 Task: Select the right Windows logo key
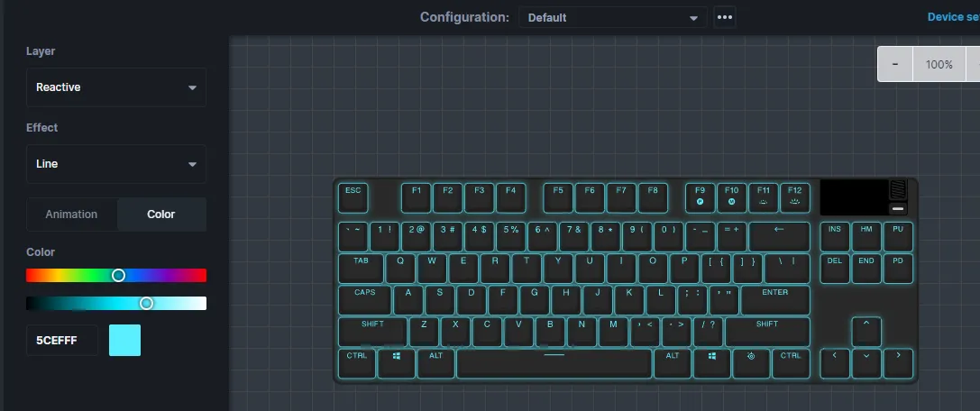pos(711,363)
